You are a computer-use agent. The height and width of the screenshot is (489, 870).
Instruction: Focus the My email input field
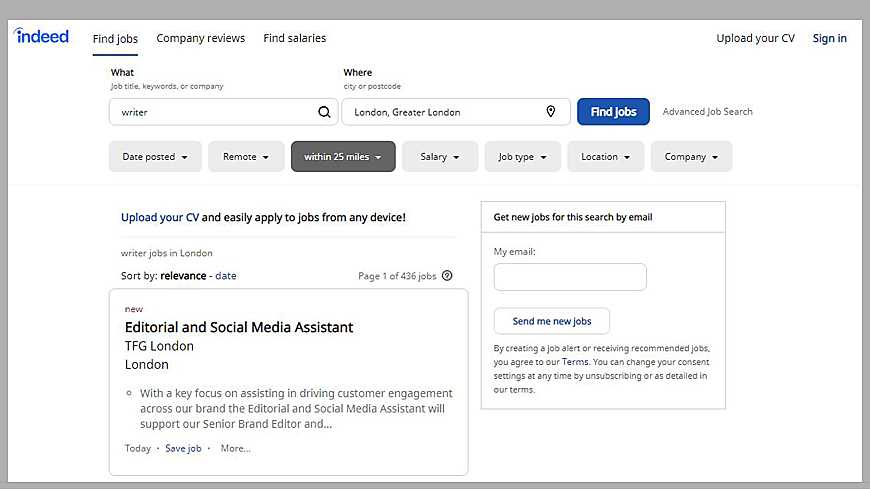[x=570, y=277]
